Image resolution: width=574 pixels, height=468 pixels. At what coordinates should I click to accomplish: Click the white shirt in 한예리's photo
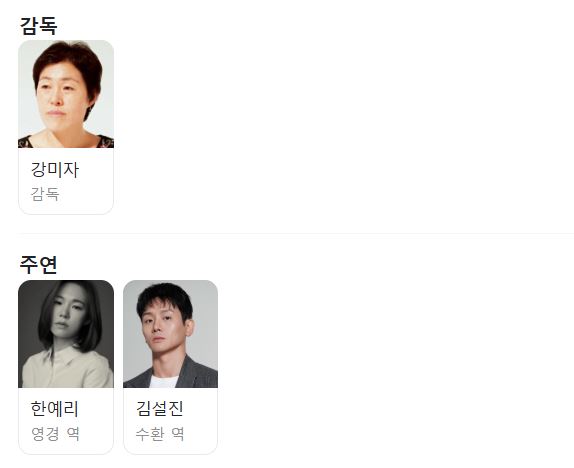click(68, 368)
